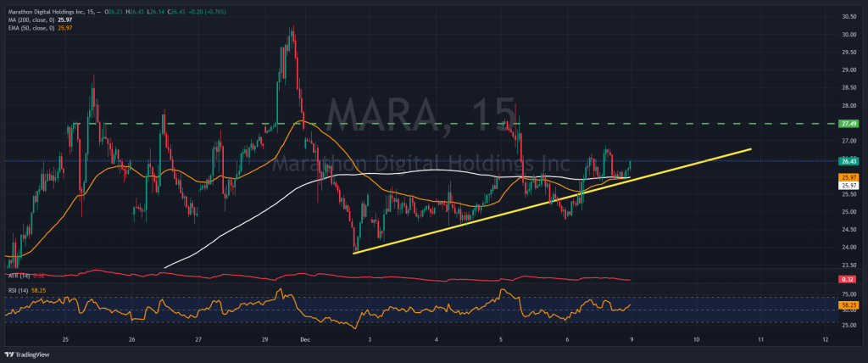
Task: Click the H26.43 high value
Action: coord(134,12)
